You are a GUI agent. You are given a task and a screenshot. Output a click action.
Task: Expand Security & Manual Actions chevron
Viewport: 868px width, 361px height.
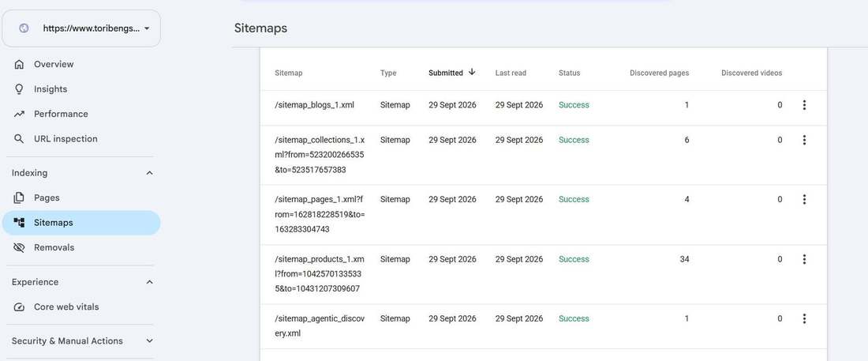click(x=149, y=341)
